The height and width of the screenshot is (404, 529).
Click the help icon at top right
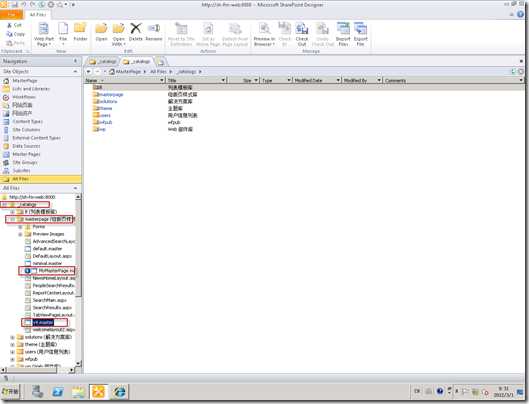[521, 14]
